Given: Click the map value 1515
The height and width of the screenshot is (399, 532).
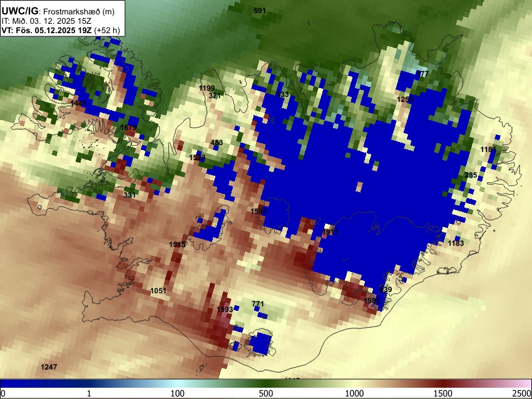Looking at the screenshot, I should coord(177,245).
